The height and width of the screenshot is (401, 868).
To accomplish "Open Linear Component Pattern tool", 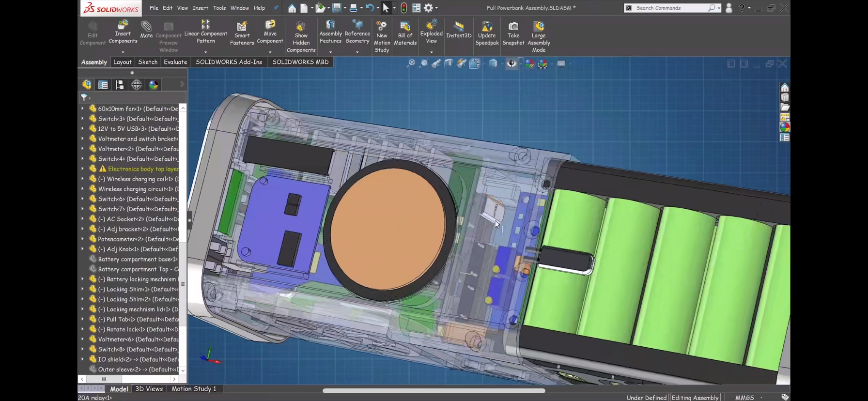I will point(205,32).
